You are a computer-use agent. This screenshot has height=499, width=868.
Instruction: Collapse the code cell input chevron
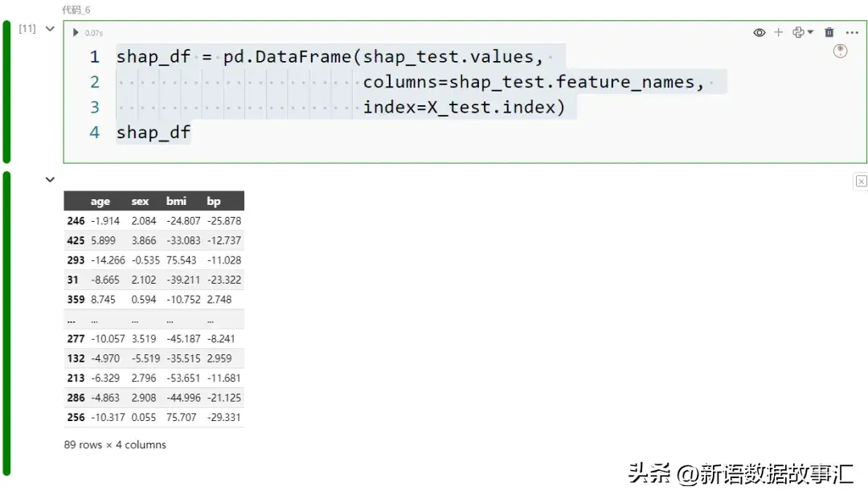[50, 29]
